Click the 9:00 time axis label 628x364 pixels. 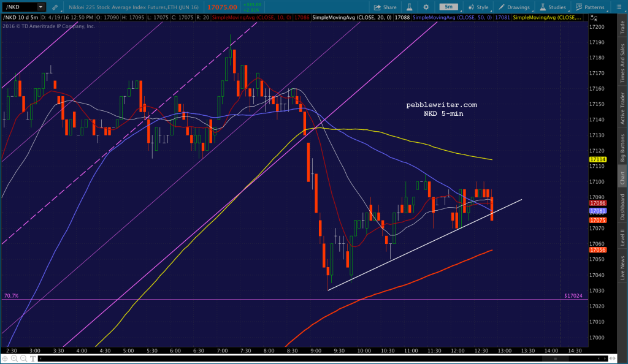pyautogui.click(x=316, y=351)
